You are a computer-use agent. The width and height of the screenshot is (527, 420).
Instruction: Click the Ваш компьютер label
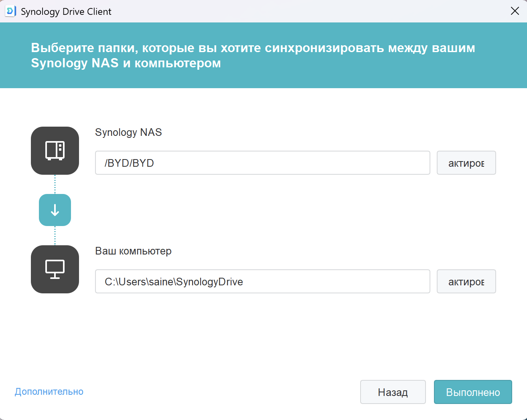pyautogui.click(x=133, y=251)
